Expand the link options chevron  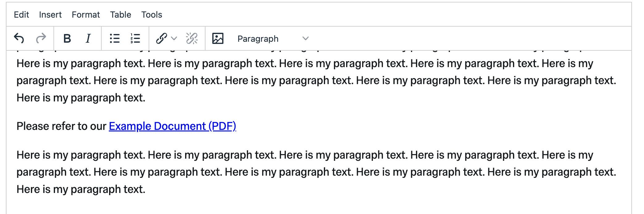click(x=174, y=38)
